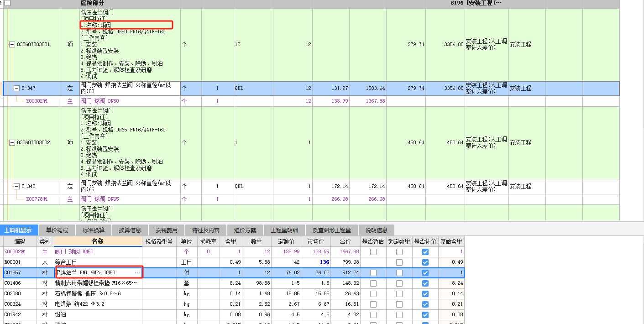This screenshot has width=644, height=324.
Task: Select 阀门 球阀 DN65 name cell
Action: point(130,199)
